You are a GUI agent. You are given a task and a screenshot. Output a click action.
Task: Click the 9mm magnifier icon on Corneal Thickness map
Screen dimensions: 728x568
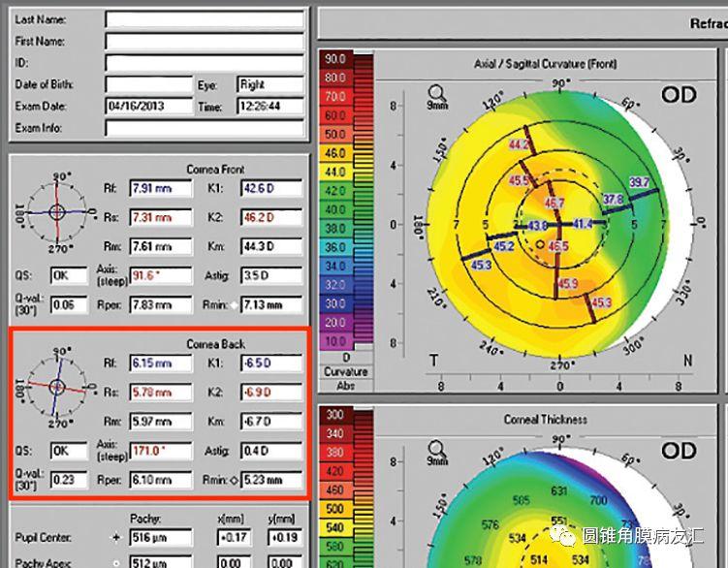tap(437, 453)
